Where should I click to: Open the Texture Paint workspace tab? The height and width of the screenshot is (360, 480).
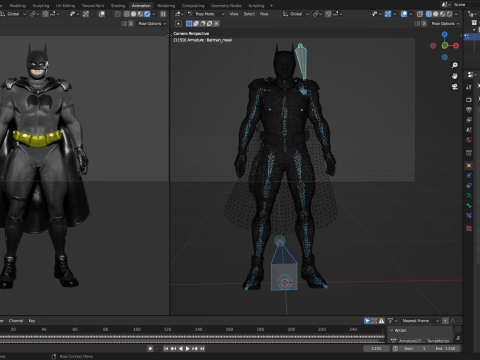tap(93, 6)
